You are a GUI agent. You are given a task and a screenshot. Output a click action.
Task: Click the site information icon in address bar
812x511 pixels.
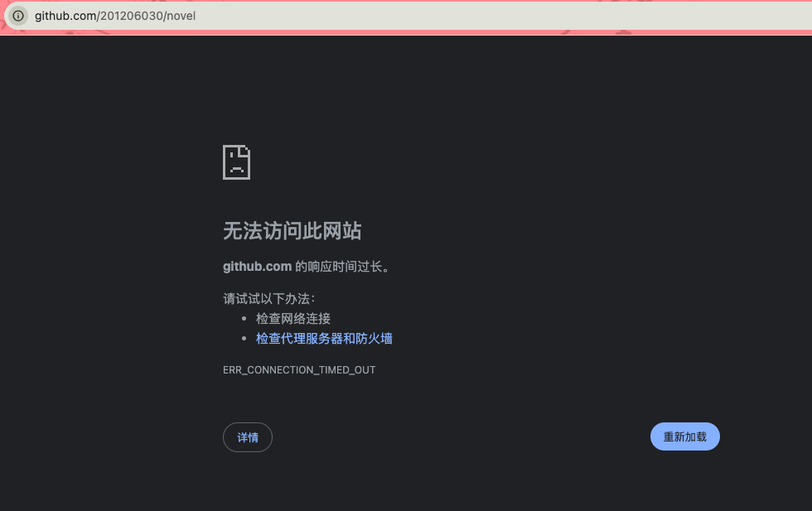click(x=18, y=16)
